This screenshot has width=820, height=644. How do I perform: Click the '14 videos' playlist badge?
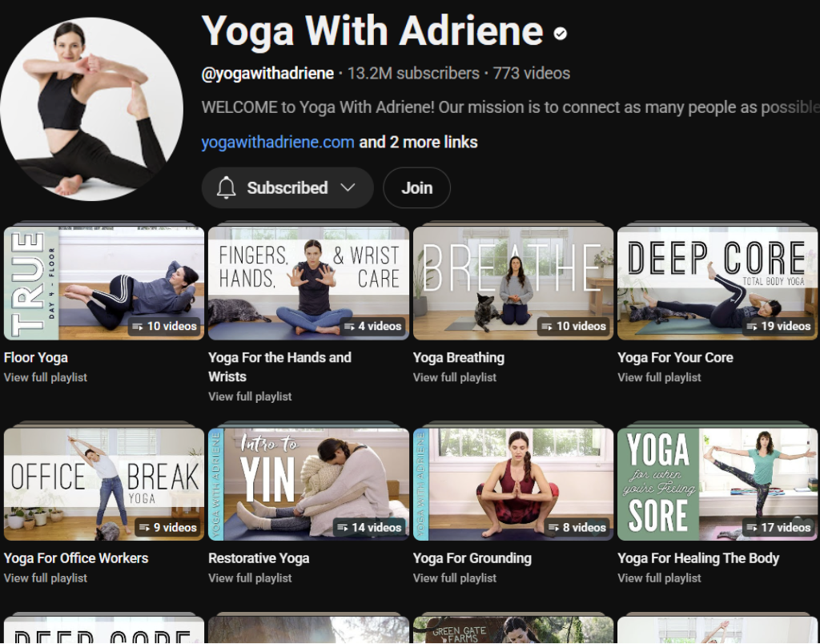click(369, 527)
